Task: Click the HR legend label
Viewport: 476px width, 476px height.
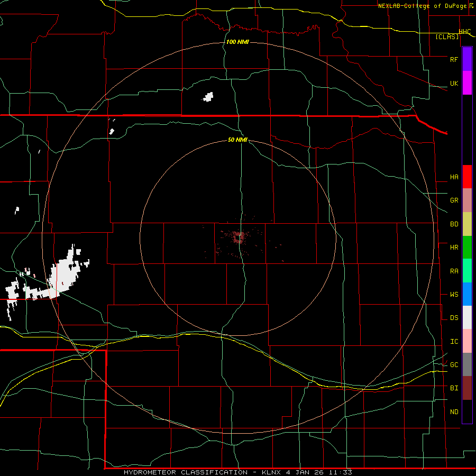Action: 454,248
